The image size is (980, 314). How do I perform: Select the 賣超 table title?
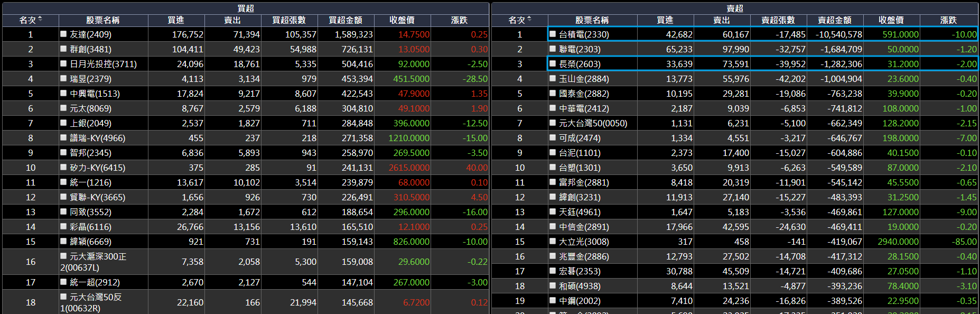tap(735, 8)
